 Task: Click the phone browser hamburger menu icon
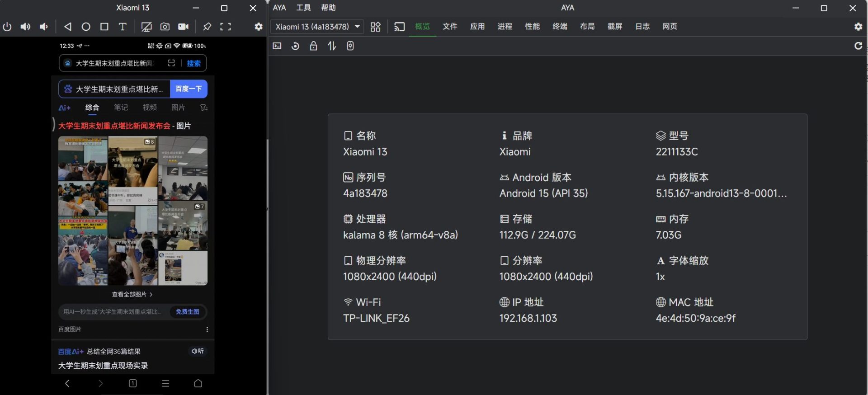pyautogui.click(x=165, y=383)
